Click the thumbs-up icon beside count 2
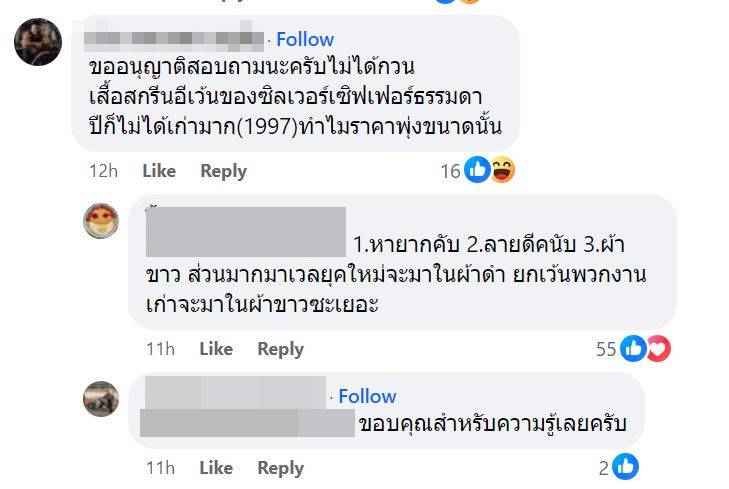This screenshot has width=729, height=489. pos(625,466)
